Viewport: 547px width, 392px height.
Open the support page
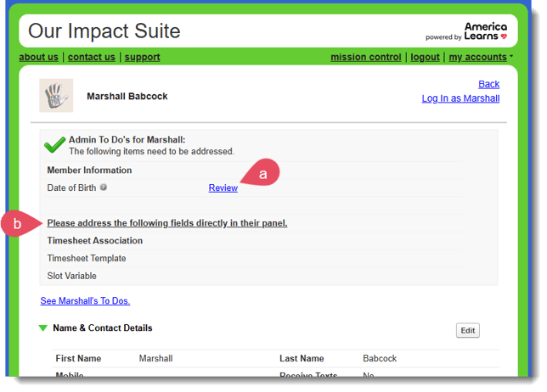click(142, 57)
